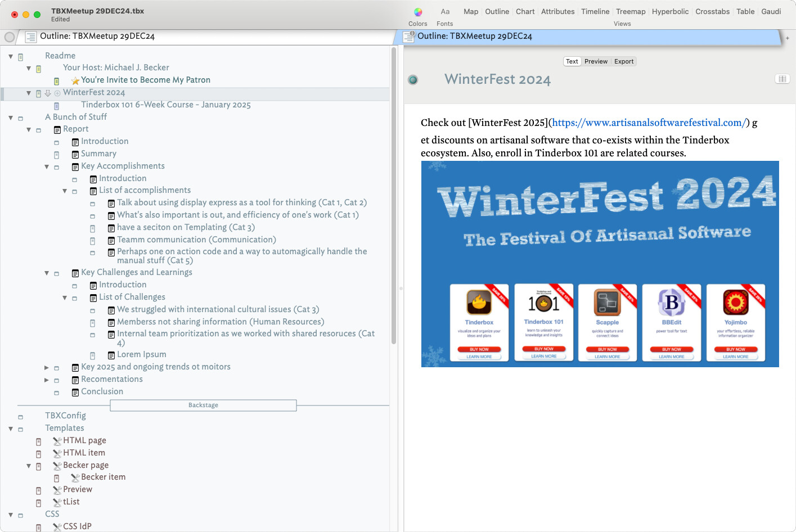Click the Tinderbox app icon in banner
Screen dimensions: 796x532
tap(479, 303)
